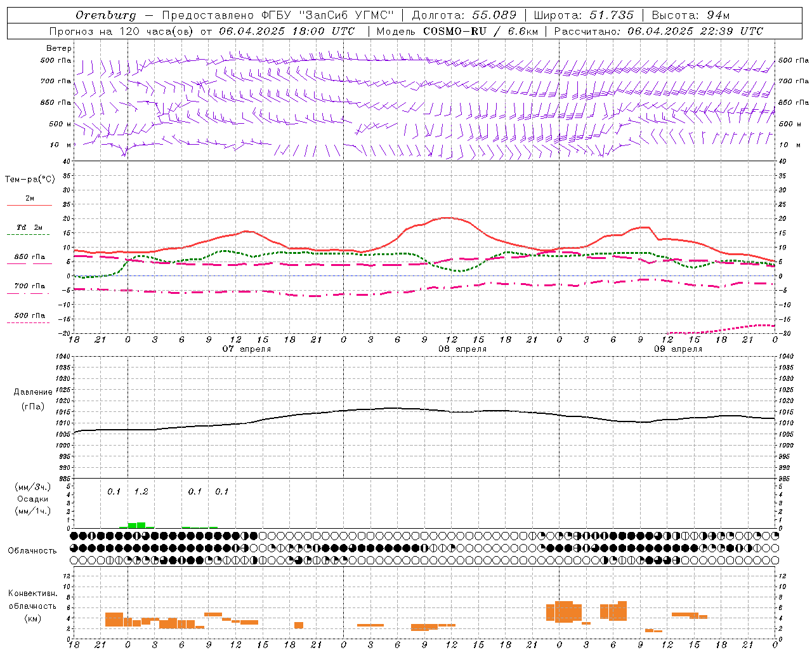812x650 pixels.
Task: Click the "Широта: 51.735" latitude field
Action: [x=584, y=15]
